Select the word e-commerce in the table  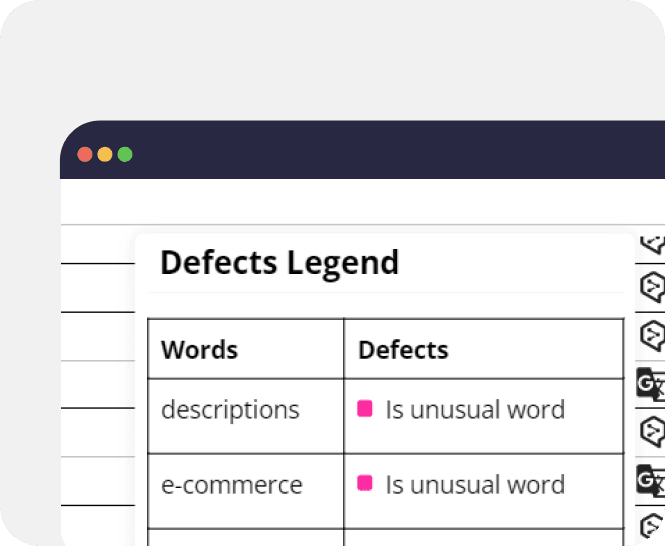point(232,484)
